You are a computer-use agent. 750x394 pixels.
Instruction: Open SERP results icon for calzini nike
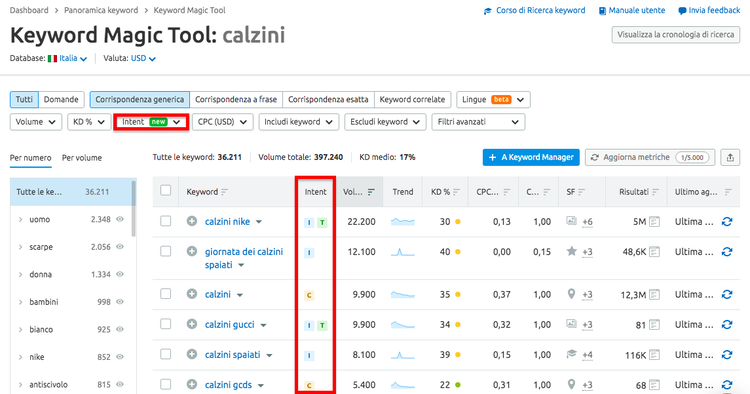654,222
